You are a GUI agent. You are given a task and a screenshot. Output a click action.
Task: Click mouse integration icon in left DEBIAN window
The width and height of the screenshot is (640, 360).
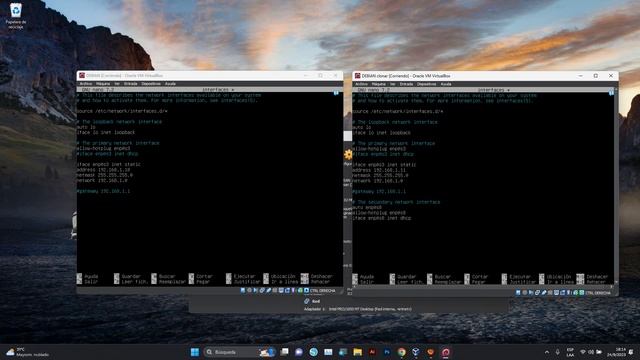coord(300,291)
